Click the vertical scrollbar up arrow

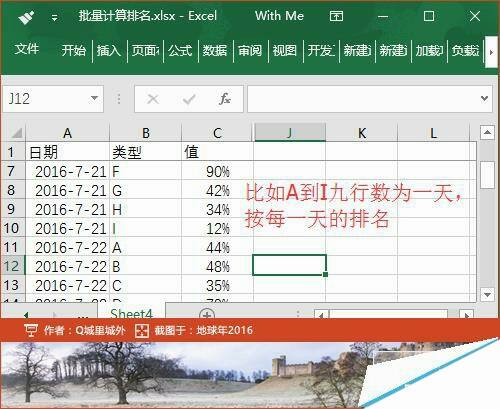click(x=487, y=133)
